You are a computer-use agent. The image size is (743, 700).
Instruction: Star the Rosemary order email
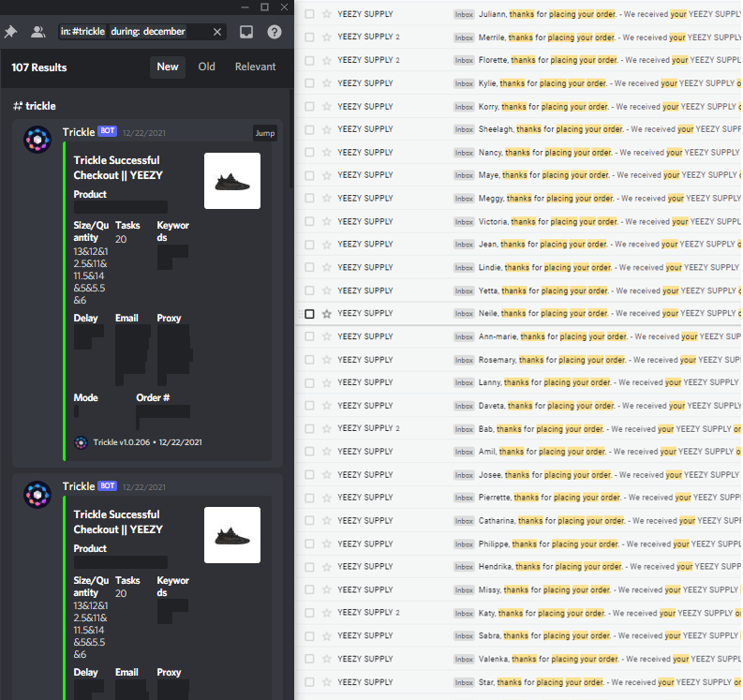click(326, 360)
